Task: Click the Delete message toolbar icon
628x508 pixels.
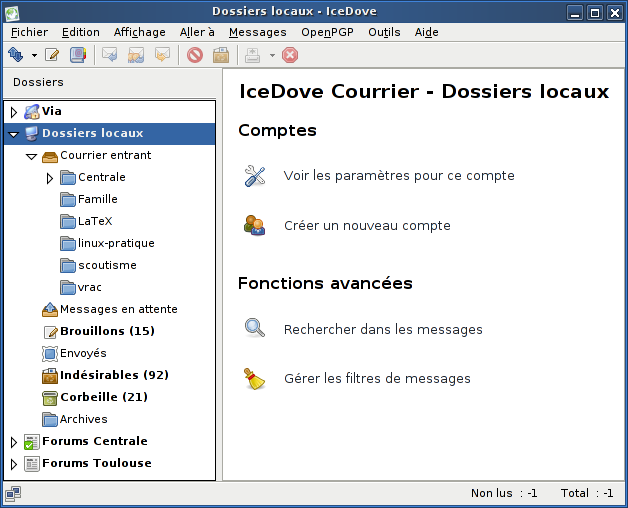Action: click(195, 55)
